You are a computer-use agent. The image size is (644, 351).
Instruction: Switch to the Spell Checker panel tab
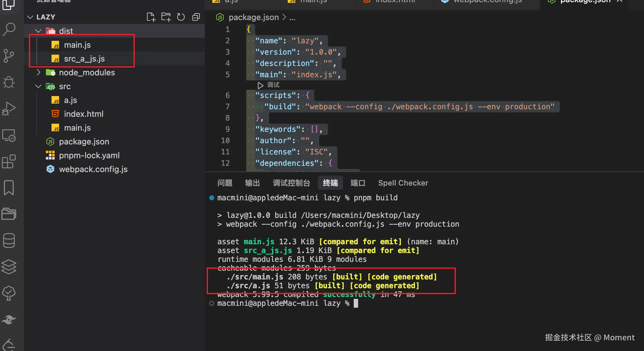point(403,183)
